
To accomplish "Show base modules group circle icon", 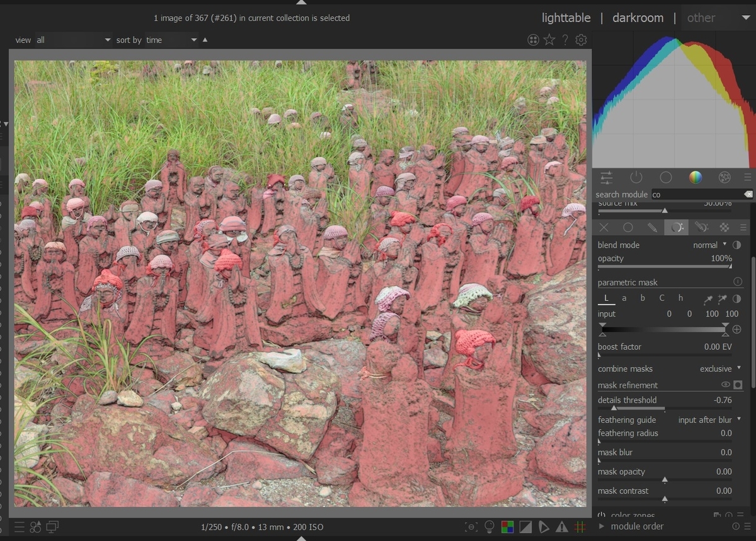I will pyautogui.click(x=666, y=177).
